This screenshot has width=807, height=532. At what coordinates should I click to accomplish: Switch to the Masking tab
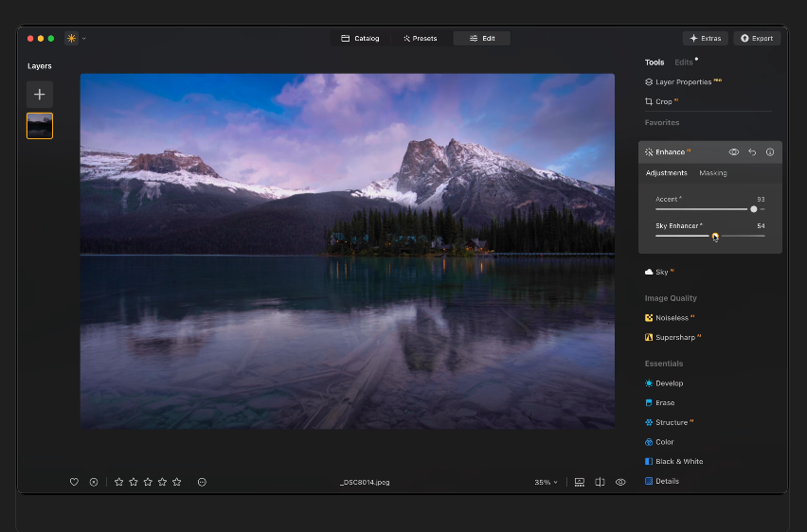coord(713,173)
